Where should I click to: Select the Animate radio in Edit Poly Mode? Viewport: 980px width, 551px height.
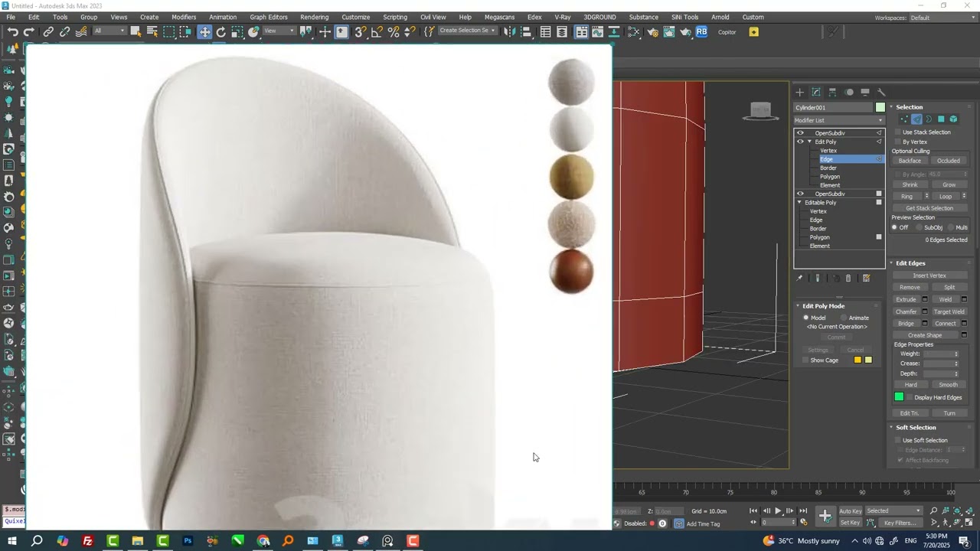click(x=844, y=318)
